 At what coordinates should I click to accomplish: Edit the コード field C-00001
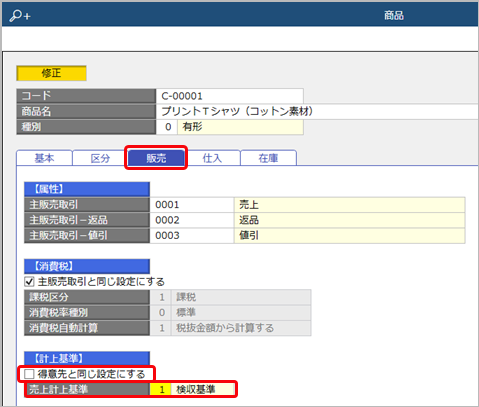(x=230, y=96)
